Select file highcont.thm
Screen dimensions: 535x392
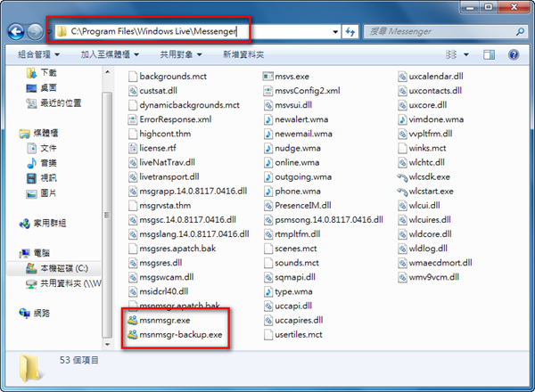160,134
